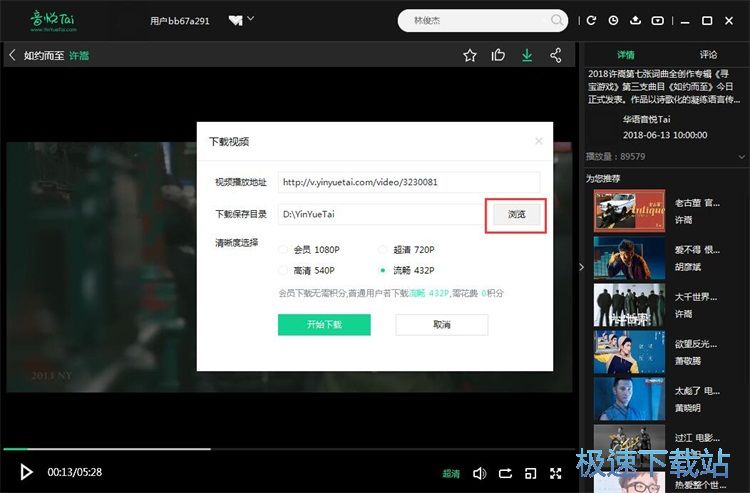Select 会员 1080P quality
750x493 pixels.
tap(309, 250)
